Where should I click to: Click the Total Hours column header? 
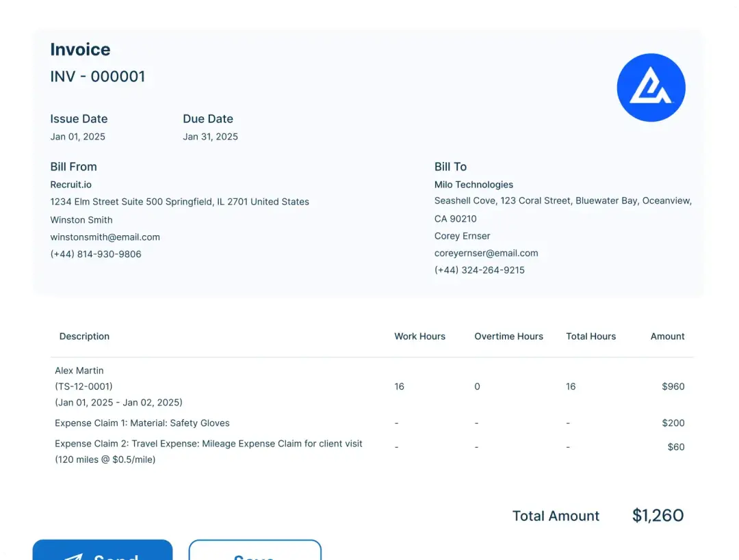point(591,336)
